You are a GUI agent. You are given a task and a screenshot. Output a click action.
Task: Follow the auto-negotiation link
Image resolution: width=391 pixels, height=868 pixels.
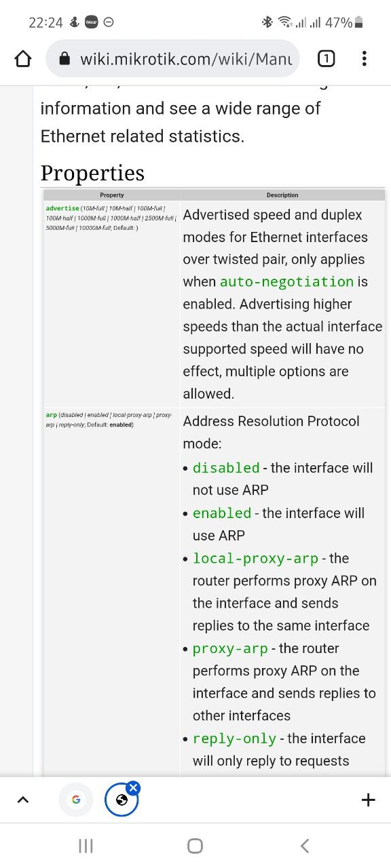click(x=286, y=281)
